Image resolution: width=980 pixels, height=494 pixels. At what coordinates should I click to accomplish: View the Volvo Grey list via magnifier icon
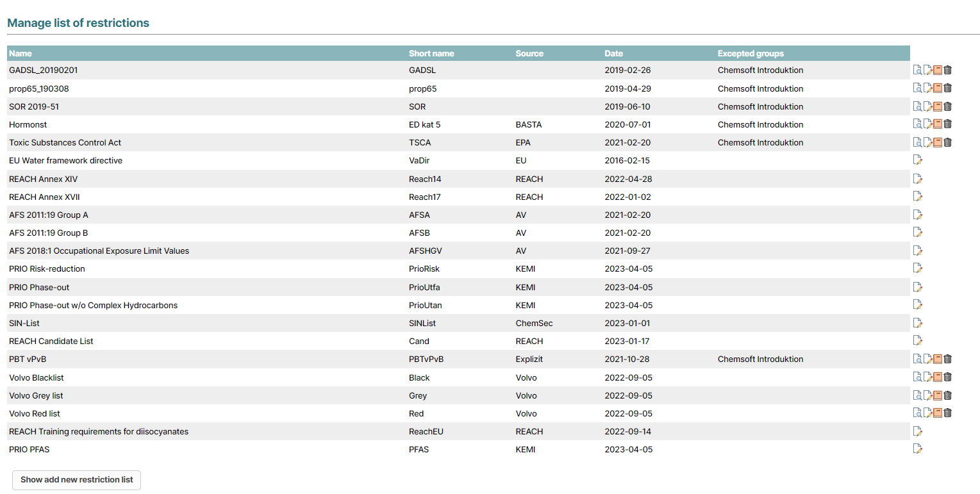pyautogui.click(x=917, y=395)
